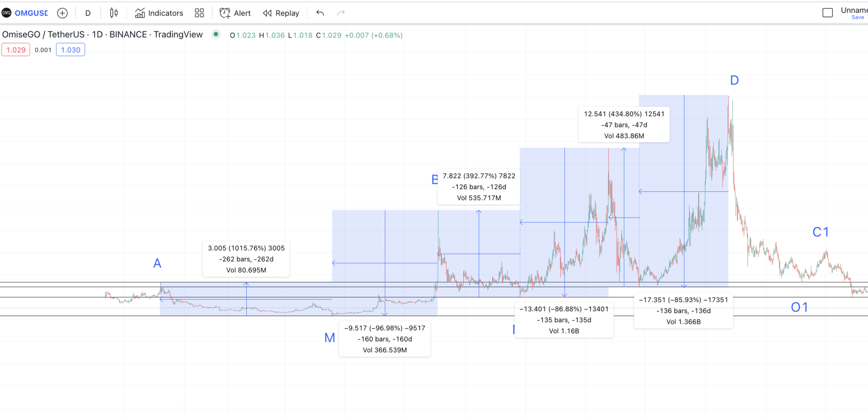This screenshot has height=418, width=868.
Task: Open the candlestick chart style menu
Action: [x=114, y=13]
